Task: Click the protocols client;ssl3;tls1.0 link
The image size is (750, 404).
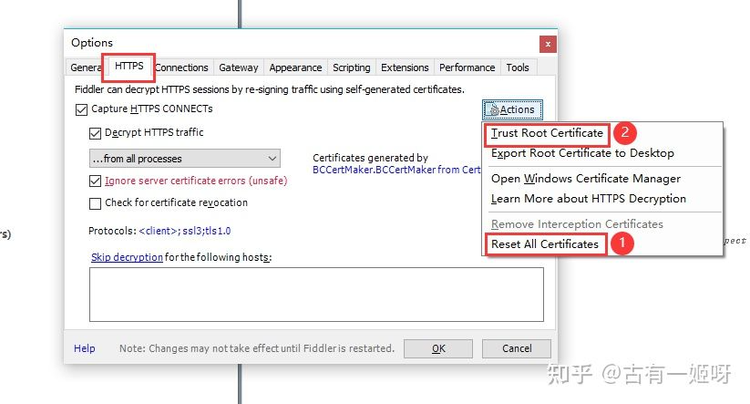Action: pos(185,231)
